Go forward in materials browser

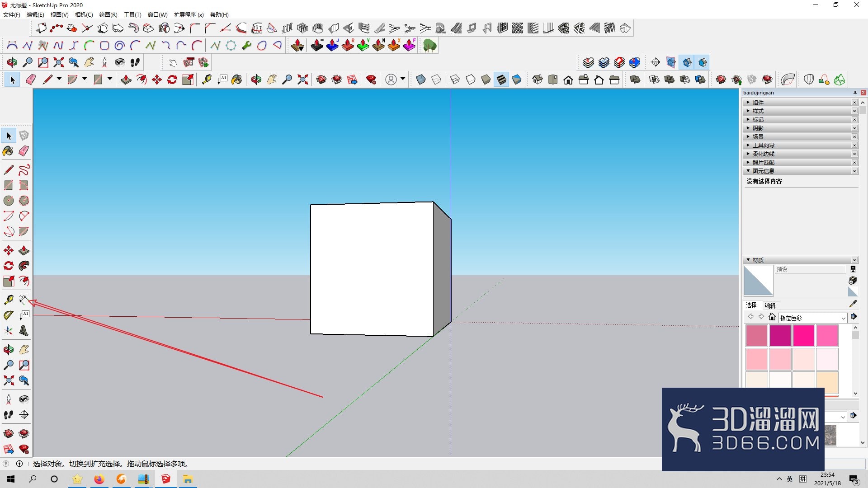point(761,317)
